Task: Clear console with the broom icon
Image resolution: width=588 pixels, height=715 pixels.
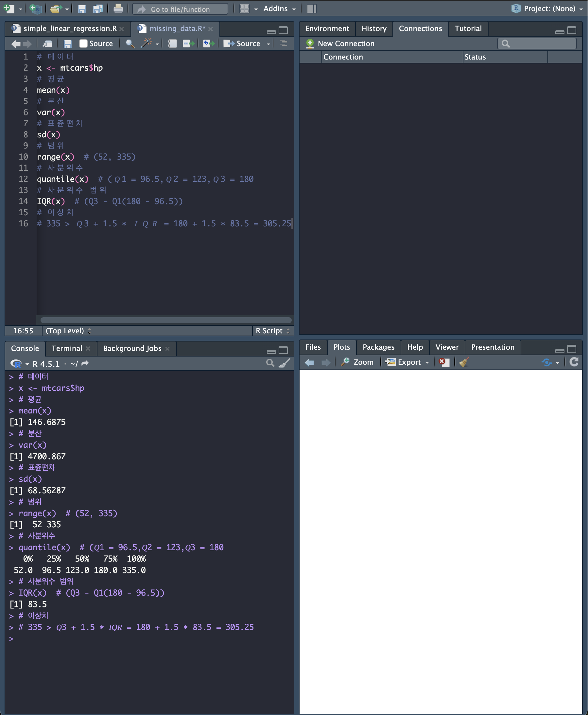Action: [x=284, y=363]
